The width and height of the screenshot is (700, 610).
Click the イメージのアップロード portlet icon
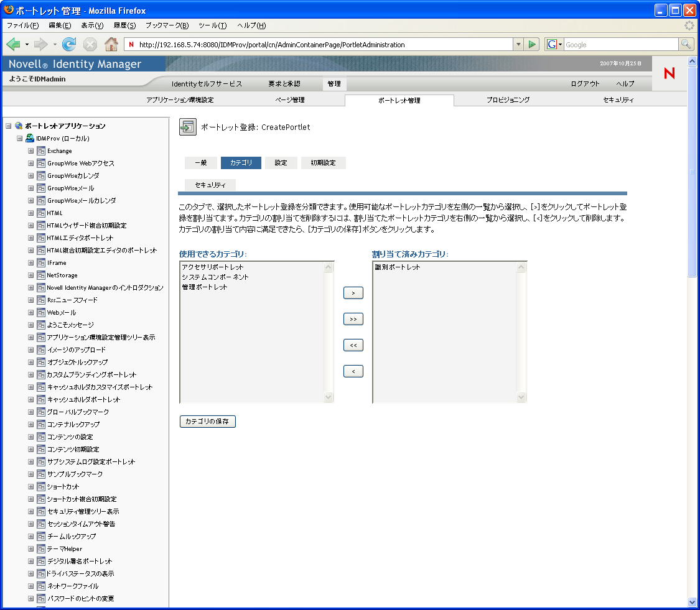pos(41,350)
